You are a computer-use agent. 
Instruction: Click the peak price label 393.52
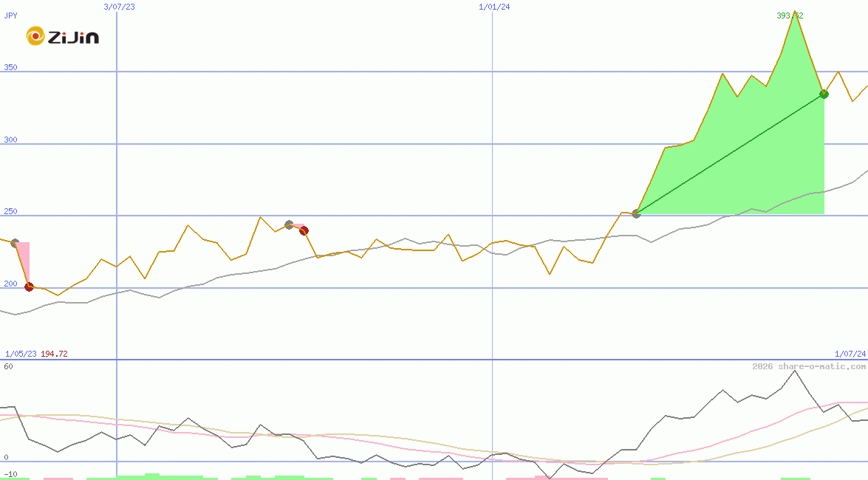(791, 16)
